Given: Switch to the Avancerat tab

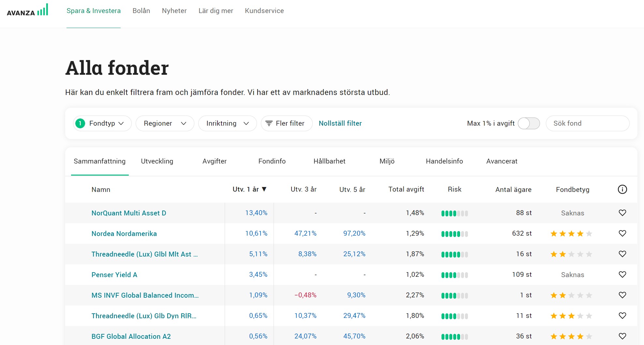Looking at the screenshot, I should (x=502, y=161).
